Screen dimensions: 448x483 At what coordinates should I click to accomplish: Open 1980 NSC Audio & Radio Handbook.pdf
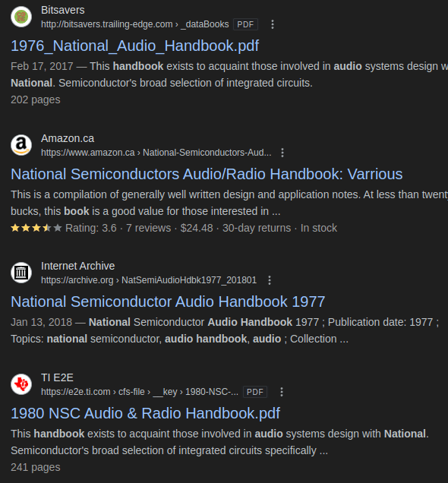point(145,413)
